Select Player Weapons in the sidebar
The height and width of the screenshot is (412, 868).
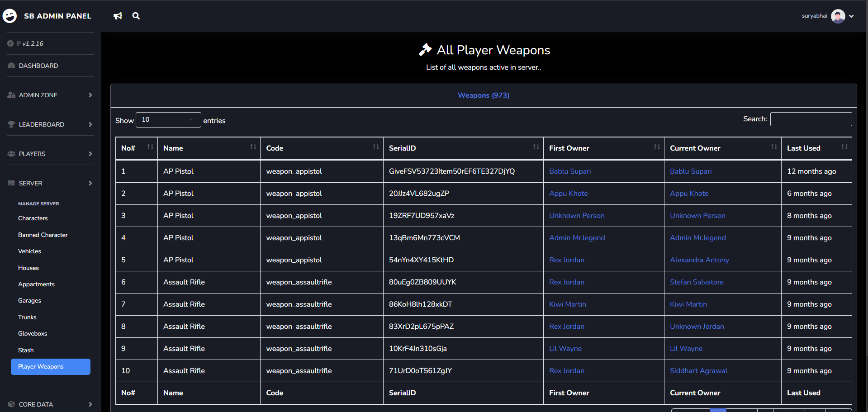(x=41, y=366)
